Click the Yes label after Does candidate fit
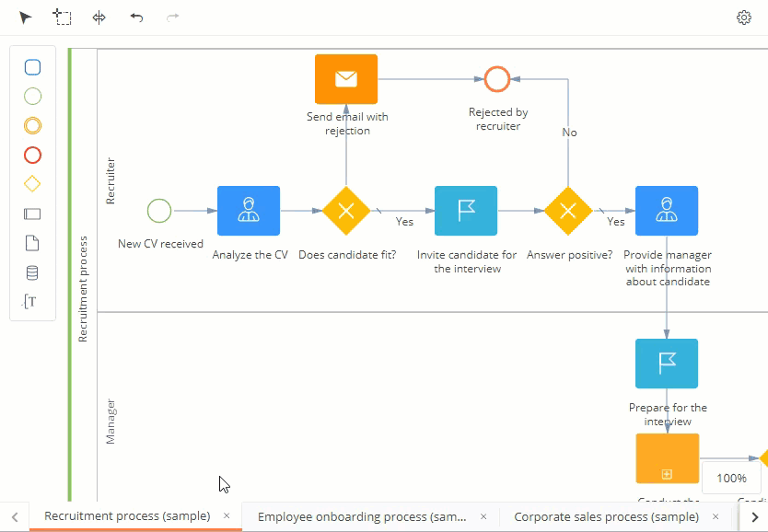The width and height of the screenshot is (768, 532). pos(404,222)
